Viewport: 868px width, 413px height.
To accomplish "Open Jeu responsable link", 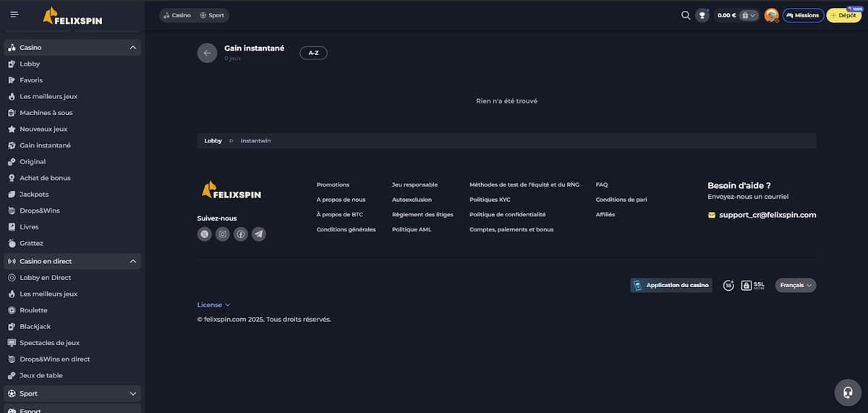I will click(414, 185).
